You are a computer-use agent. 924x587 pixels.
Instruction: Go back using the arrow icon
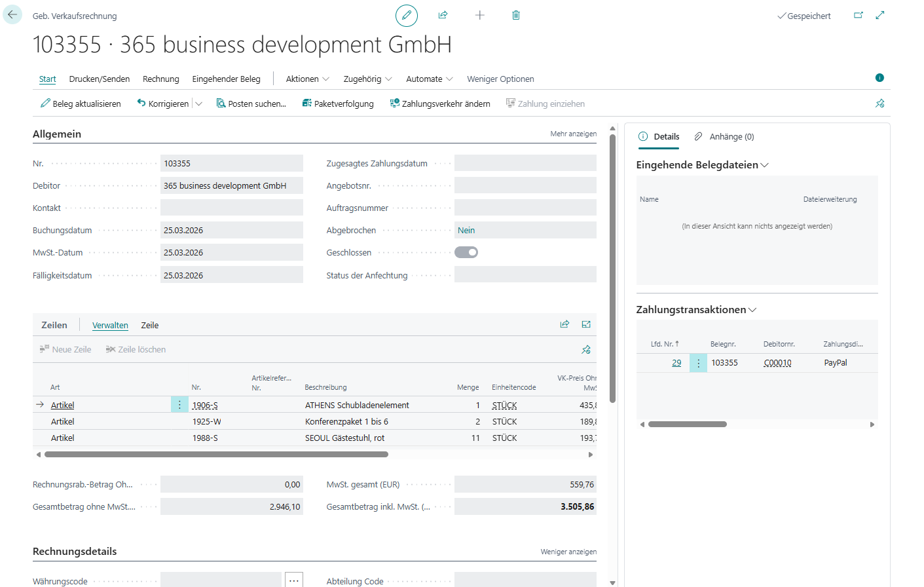click(x=12, y=14)
